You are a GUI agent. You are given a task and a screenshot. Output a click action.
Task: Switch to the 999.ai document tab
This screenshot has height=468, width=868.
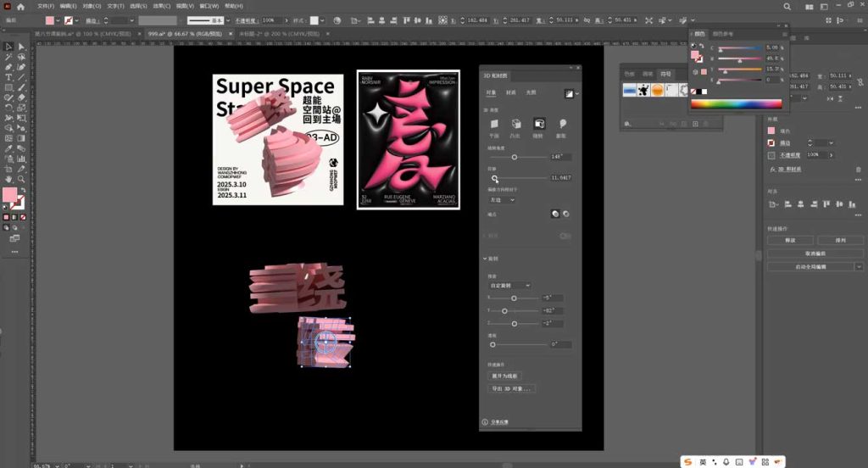(185, 34)
